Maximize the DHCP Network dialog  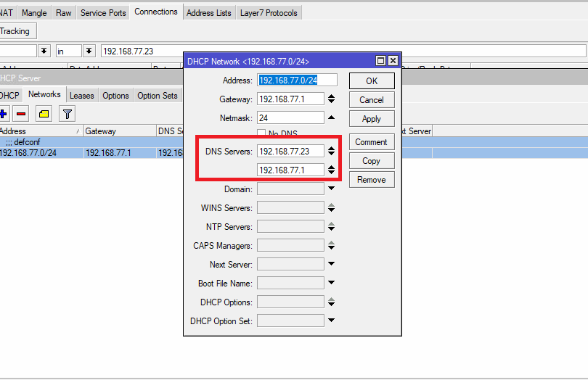click(380, 61)
